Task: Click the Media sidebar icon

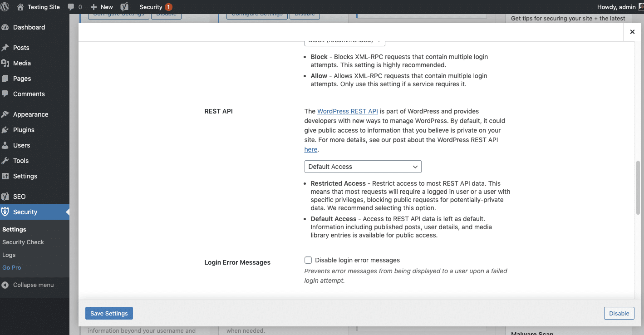Action: click(5, 63)
